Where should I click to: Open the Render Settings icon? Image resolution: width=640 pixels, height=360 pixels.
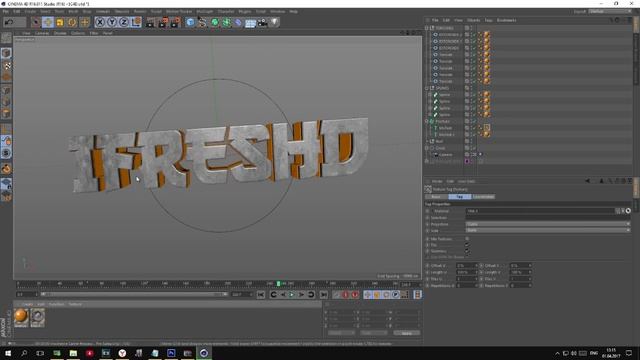pyautogui.click(x=175, y=22)
